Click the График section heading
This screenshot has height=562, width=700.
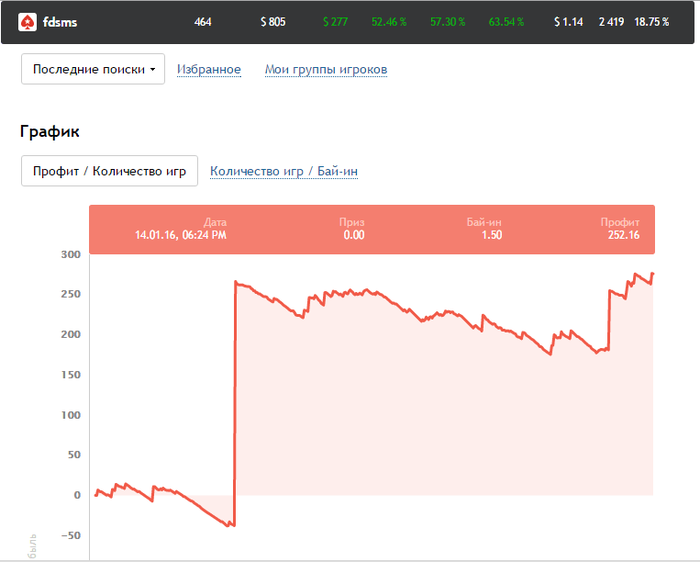click(50, 131)
